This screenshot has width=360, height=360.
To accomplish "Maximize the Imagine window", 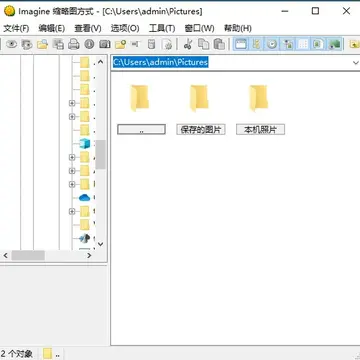I will click(315, 11).
